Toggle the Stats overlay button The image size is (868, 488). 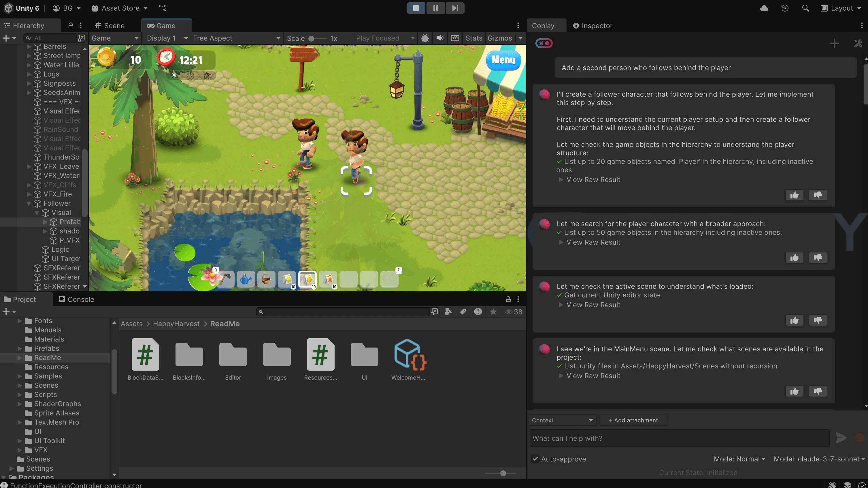click(x=474, y=38)
